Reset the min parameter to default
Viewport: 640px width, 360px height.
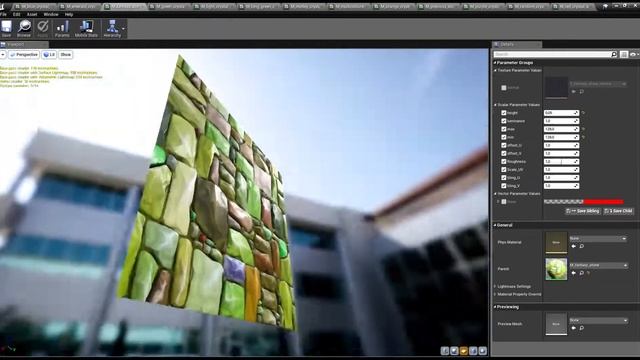point(583,137)
